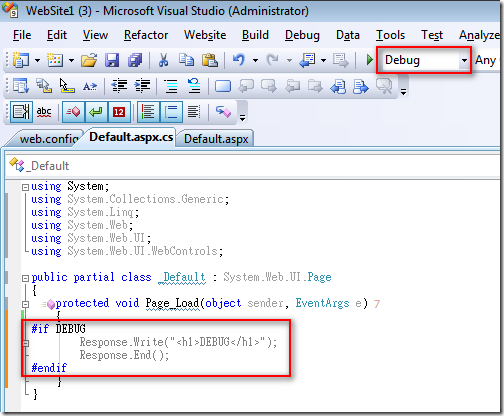
Task: Open the View menu
Action: pos(95,35)
